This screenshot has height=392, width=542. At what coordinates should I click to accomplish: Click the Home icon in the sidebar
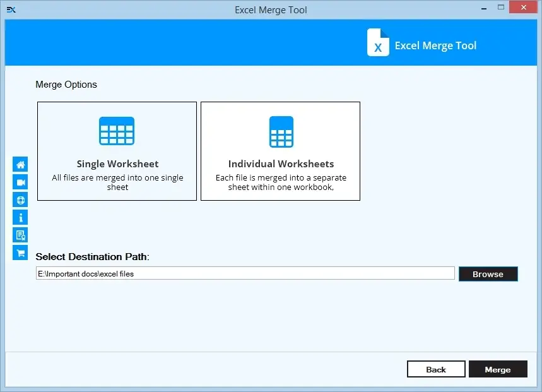(20, 164)
